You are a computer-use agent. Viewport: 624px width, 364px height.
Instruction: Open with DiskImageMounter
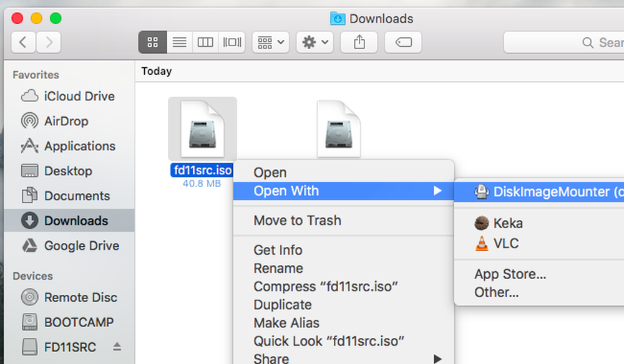pos(539,192)
